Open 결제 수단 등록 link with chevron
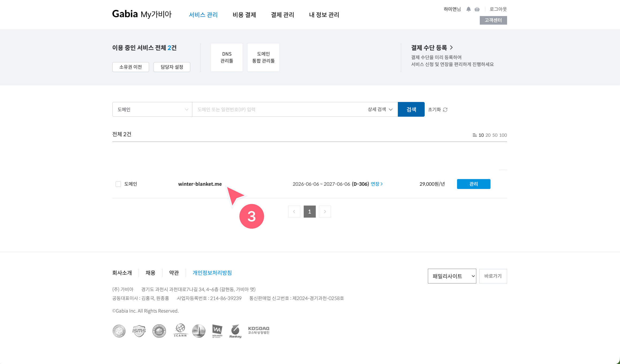This screenshot has width=620, height=364. pyautogui.click(x=432, y=48)
